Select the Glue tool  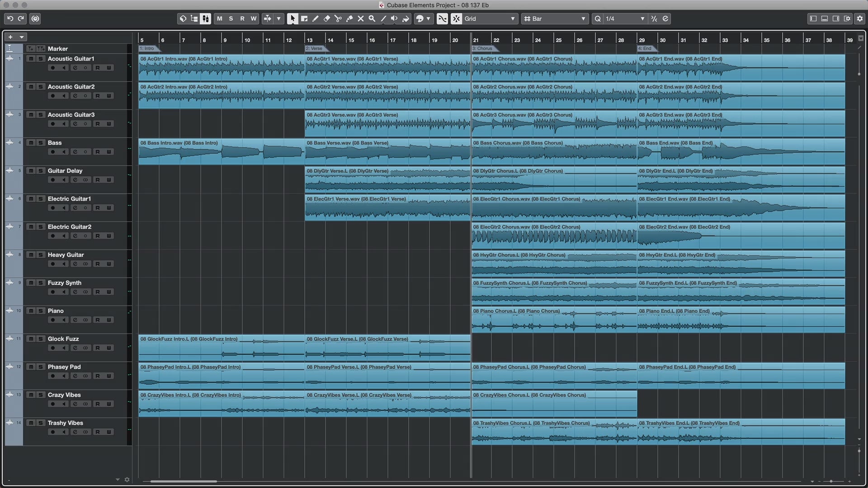(349, 19)
